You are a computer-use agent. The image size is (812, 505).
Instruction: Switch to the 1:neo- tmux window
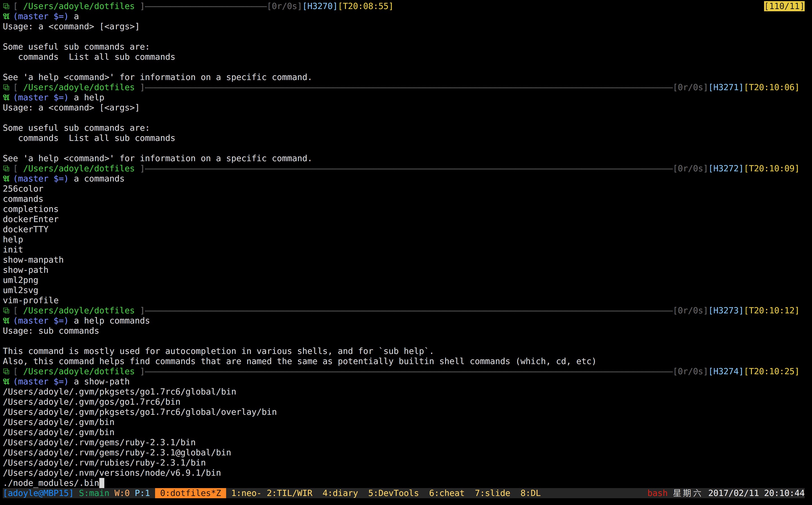pos(246,493)
